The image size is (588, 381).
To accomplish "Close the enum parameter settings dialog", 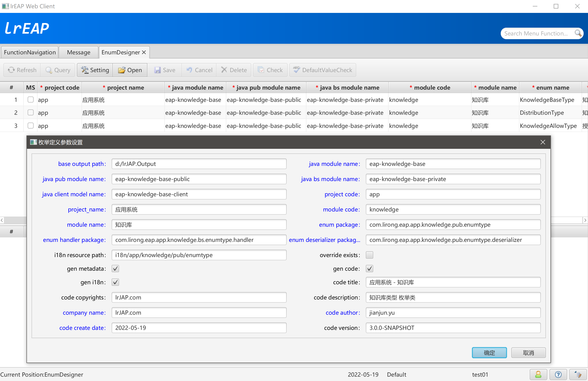I will (543, 142).
